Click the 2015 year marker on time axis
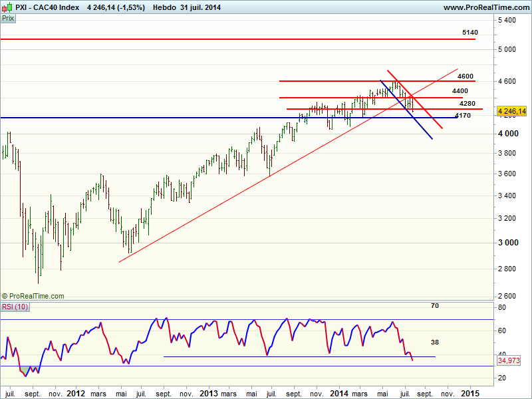Image resolution: width=532 pixels, height=399 pixels. [470, 392]
